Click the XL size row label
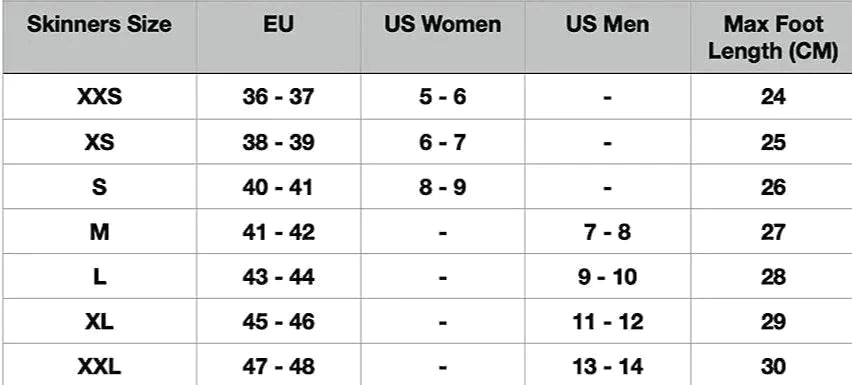The height and width of the screenshot is (385, 852). coord(99,322)
